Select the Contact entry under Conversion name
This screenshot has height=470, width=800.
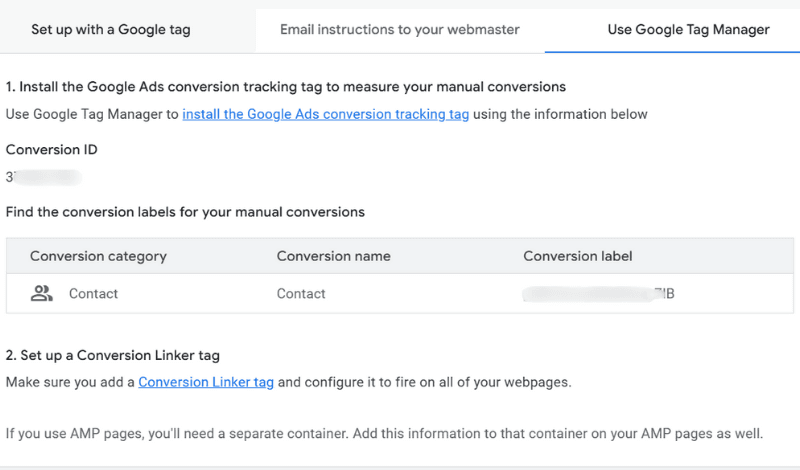coord(301,294)
